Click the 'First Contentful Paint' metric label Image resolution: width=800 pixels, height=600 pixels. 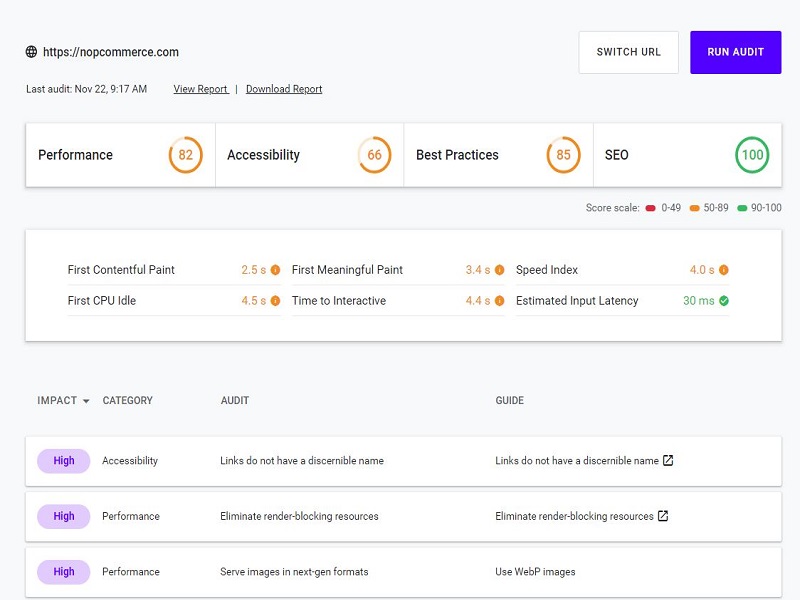click(121, 270)
